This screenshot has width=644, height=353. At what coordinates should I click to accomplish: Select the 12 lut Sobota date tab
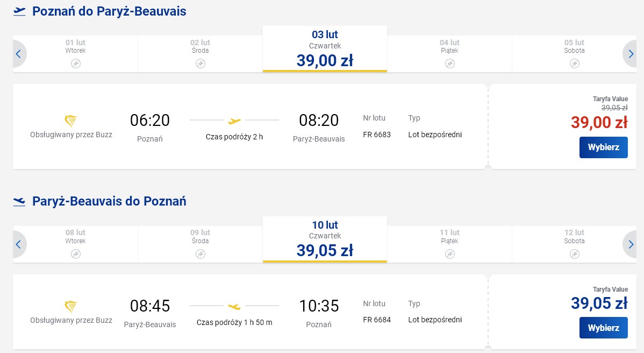tap(574, 244)
